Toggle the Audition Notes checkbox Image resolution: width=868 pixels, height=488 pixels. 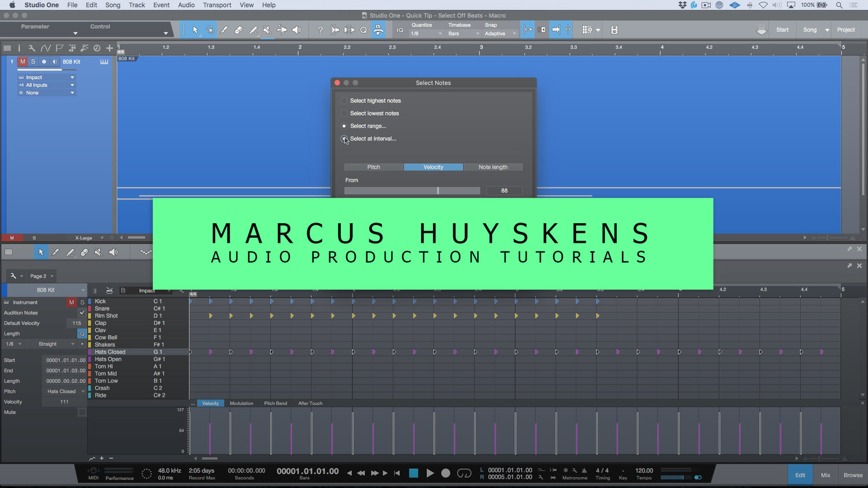coord(82,313)
